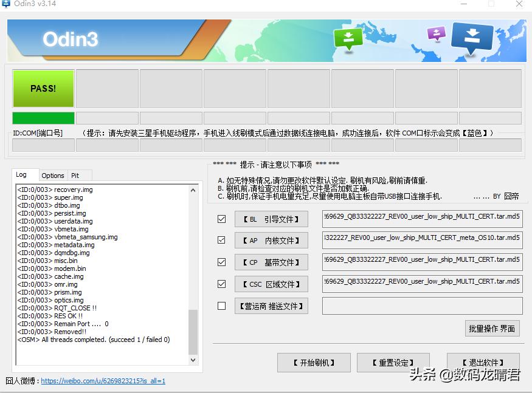Click the 重置设定 reset button
Viewport: 532px width, 393px height.
[393, 363]
